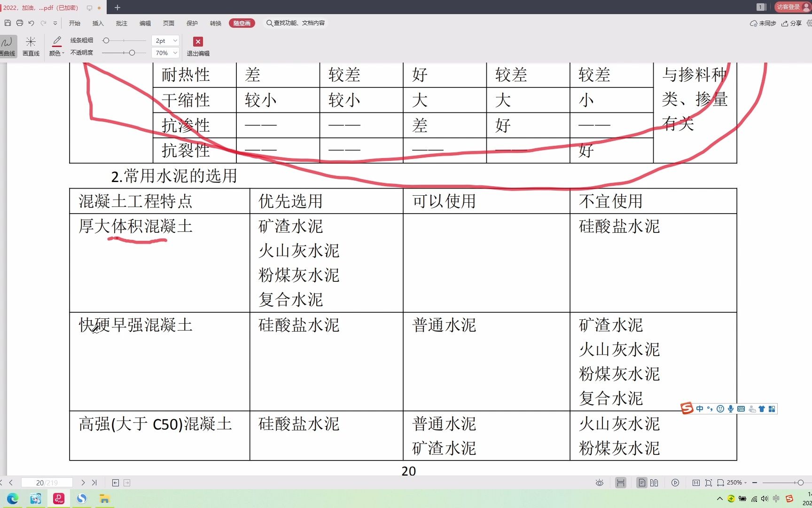Click the Wi-Fi network tray icon
Viewport: 812px width, 508px height.
pos(754,499)
